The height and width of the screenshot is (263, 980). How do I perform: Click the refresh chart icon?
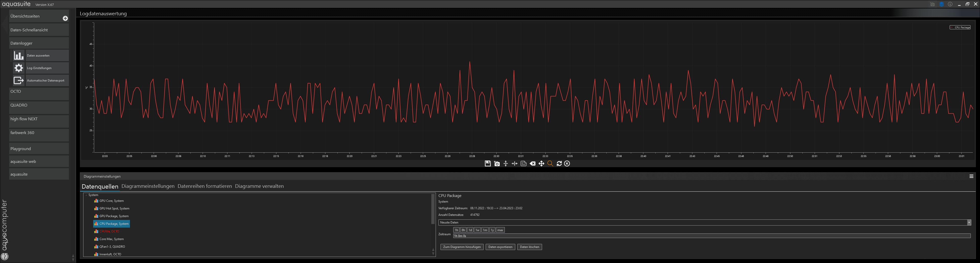click(559, 163)
